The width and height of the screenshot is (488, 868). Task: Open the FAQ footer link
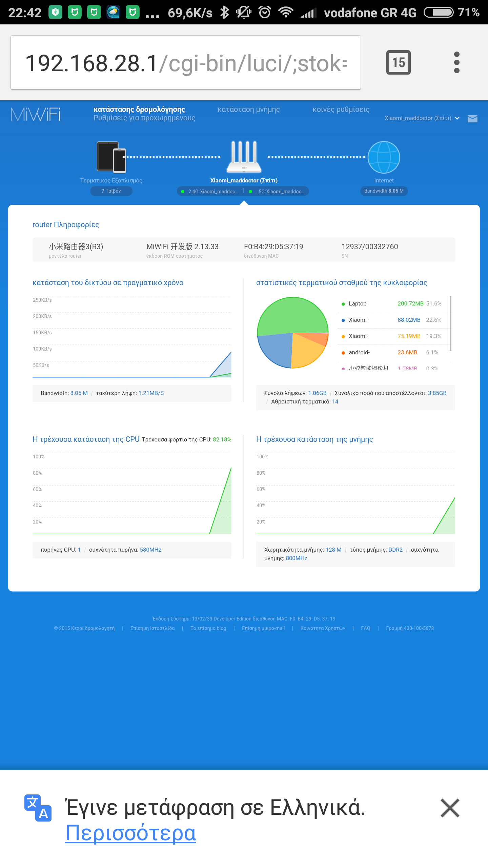click(365, 628)
